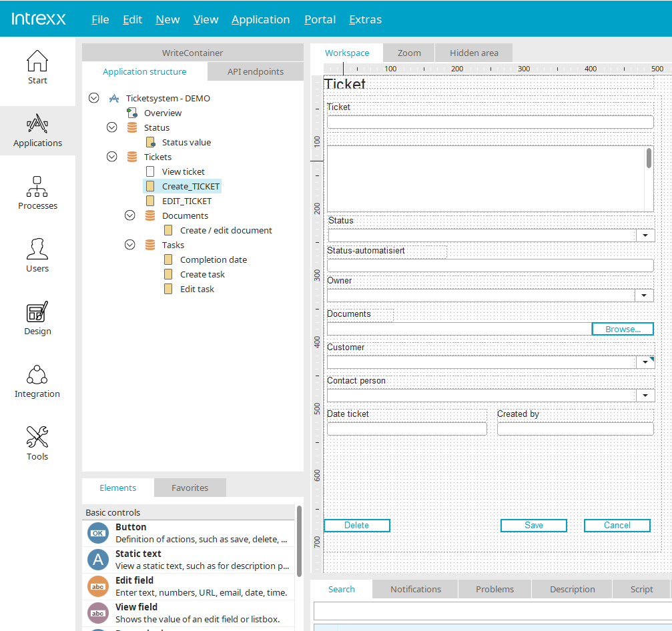This screenshot has height=631, width=672.
Task: Switch to the Favorites tab
Action: (190, 488)
